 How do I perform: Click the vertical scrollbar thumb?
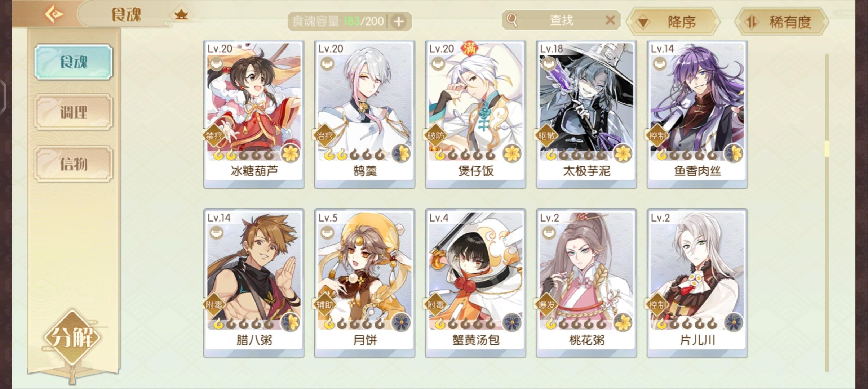(x=827, y=149)
